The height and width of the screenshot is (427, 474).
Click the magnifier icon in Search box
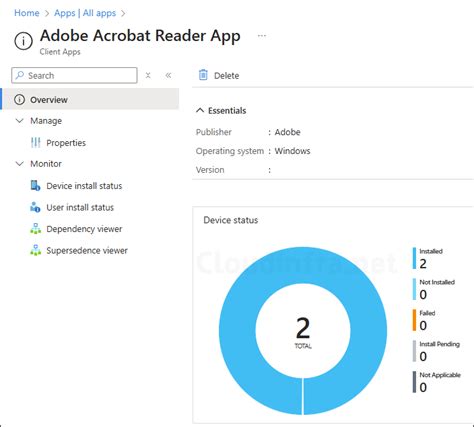(x=20, y=75)
